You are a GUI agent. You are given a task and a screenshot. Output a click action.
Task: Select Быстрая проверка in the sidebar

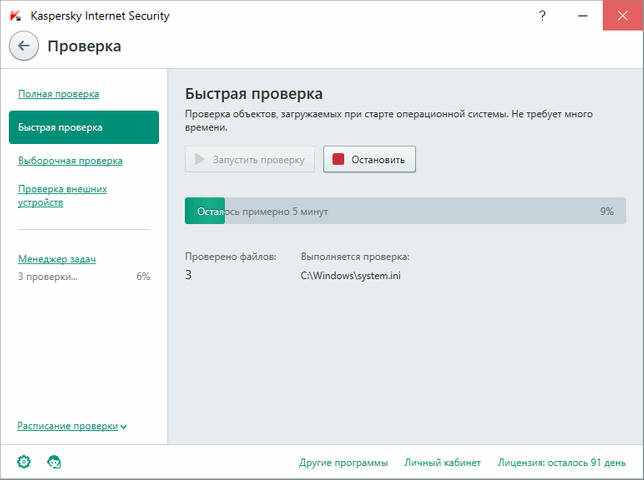(84, 127)
